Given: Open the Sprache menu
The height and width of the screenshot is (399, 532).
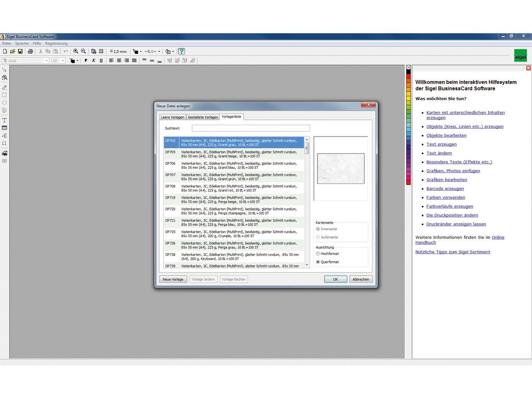Looking at the screenshot, I should 22,43.
